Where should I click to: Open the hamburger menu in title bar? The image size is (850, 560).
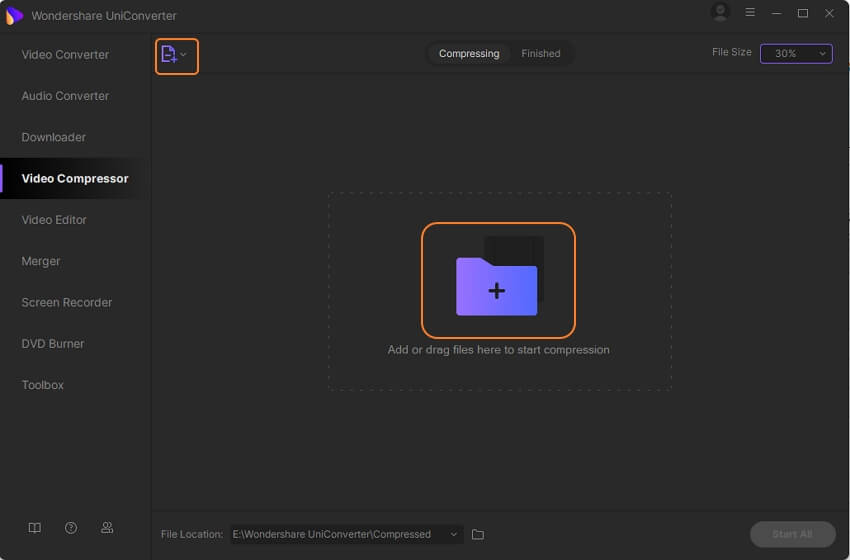click(x=750, y=14)
